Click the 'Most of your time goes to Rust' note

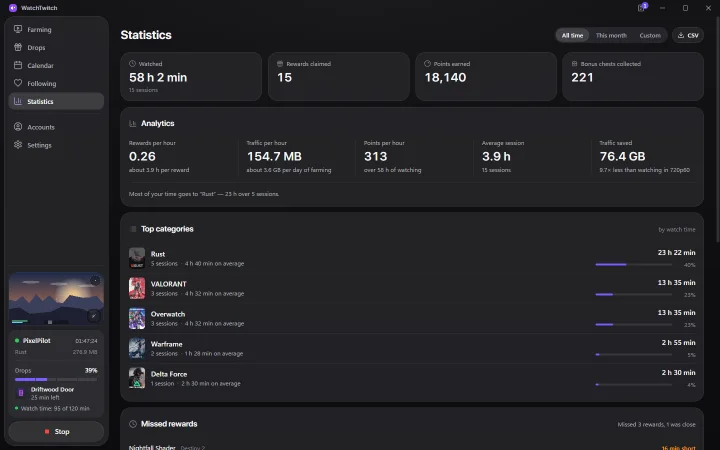[x=204, y=194]
